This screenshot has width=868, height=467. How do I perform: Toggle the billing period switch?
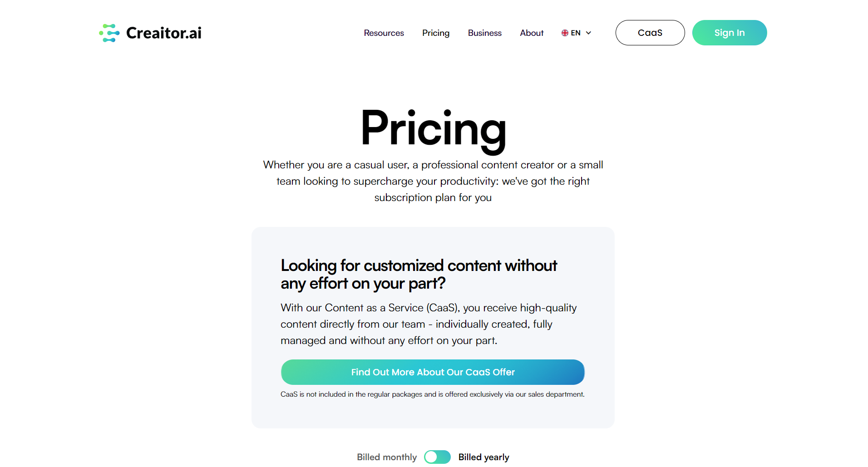click(x=437, y=457)
